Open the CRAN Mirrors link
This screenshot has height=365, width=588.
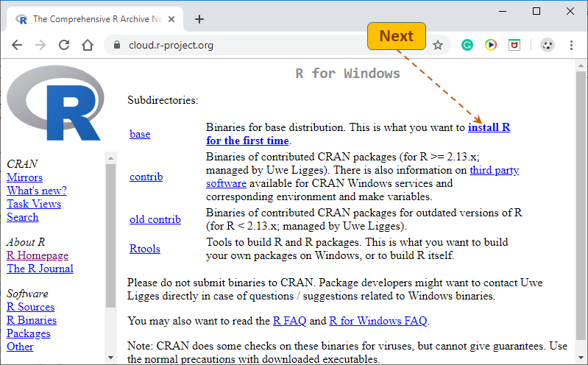click(x=25, y=177)
